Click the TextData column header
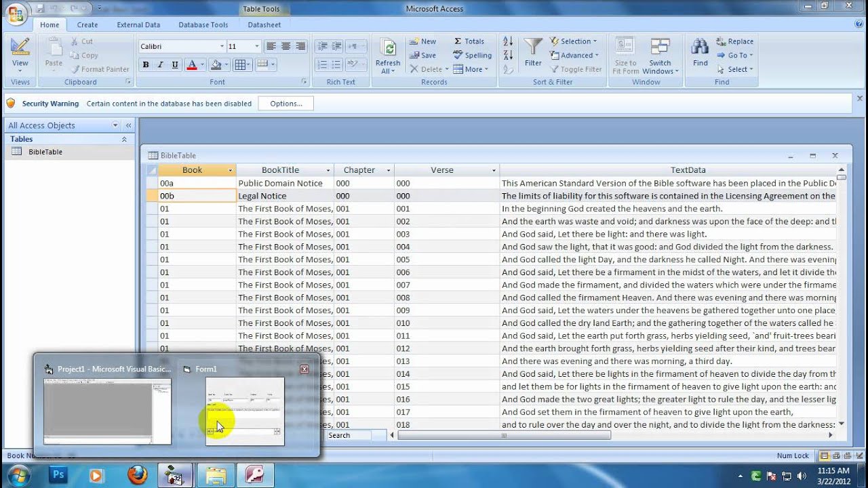 pos(688,170)
